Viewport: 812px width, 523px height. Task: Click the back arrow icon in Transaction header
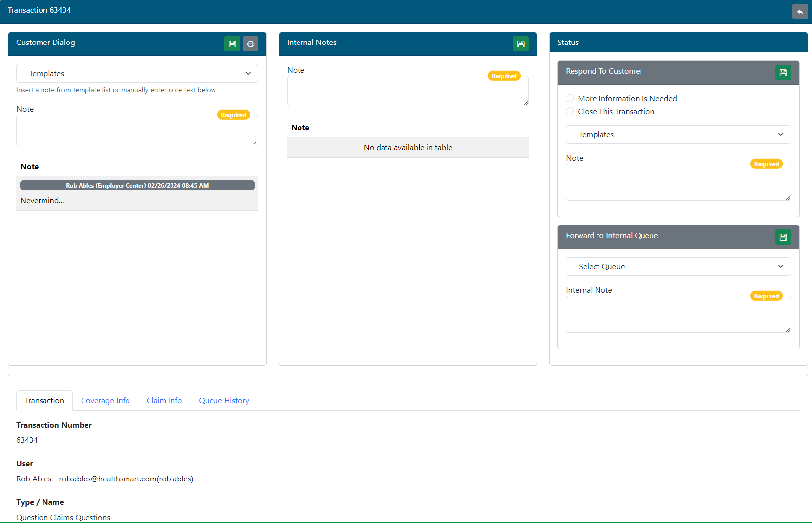(x=800, y=11)
